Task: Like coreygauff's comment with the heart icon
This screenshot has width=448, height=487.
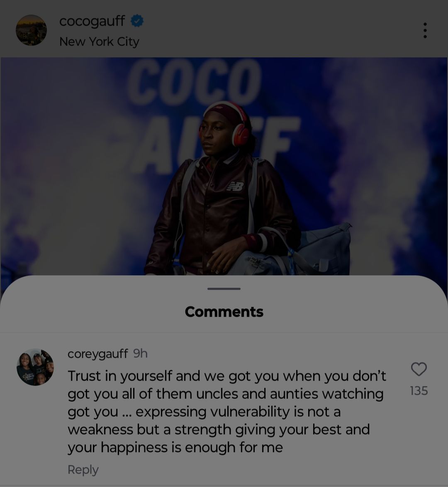Action: [419, 369]
